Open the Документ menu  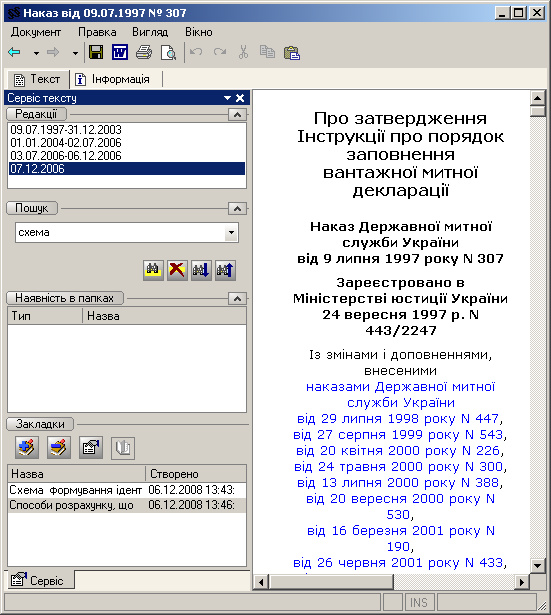click(x=36, y=32)
